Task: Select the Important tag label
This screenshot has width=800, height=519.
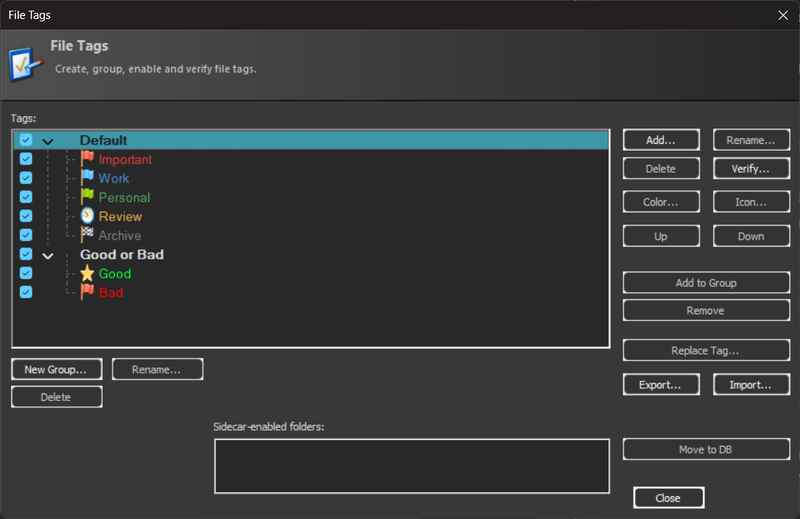Action: [x=125, y=160]
